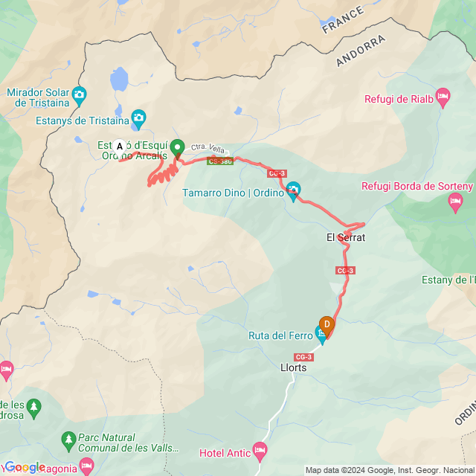This screenshot has width=476, height=476.
Task: Click the Google logo link
Action: pyautogui.click(x=25, y=468)
